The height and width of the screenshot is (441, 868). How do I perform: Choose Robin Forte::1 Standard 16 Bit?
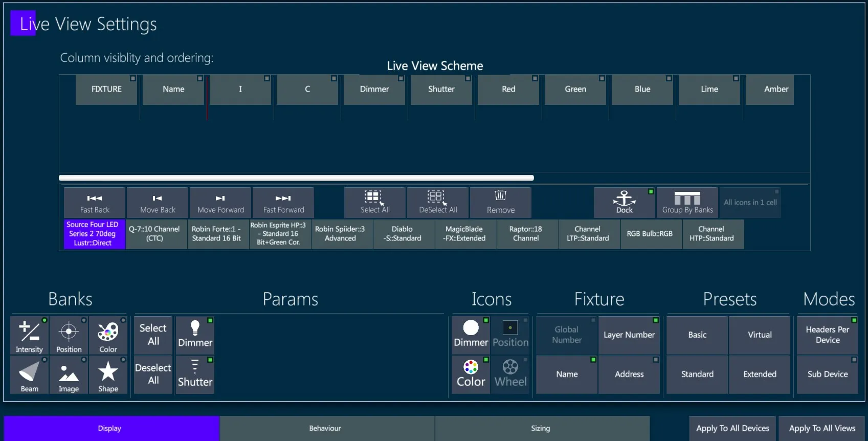[218, 234]
